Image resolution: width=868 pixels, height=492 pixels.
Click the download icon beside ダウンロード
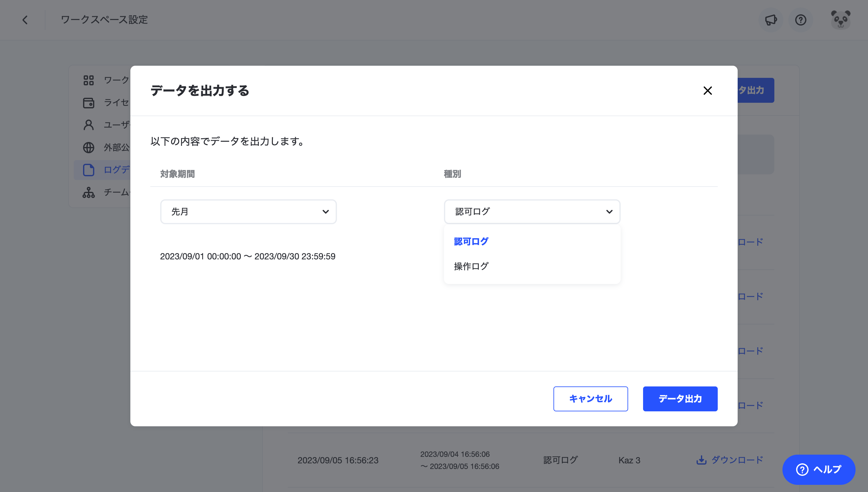pos(701,460)
